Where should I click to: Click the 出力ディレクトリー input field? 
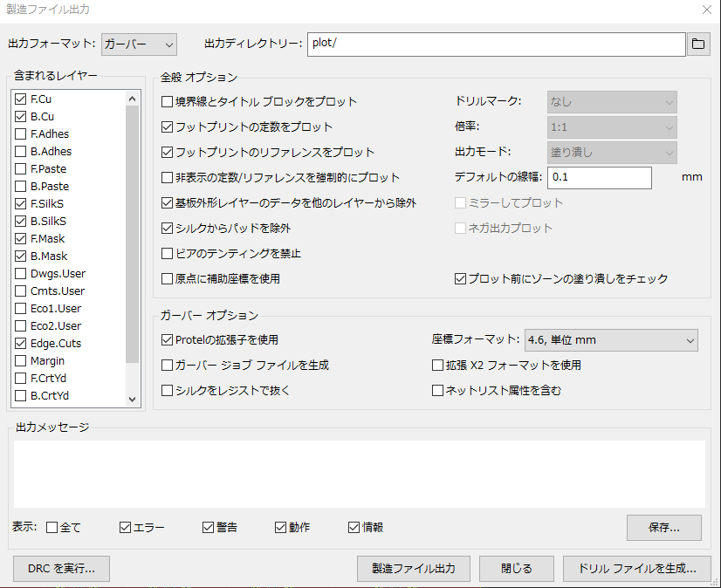coord(496,44)
